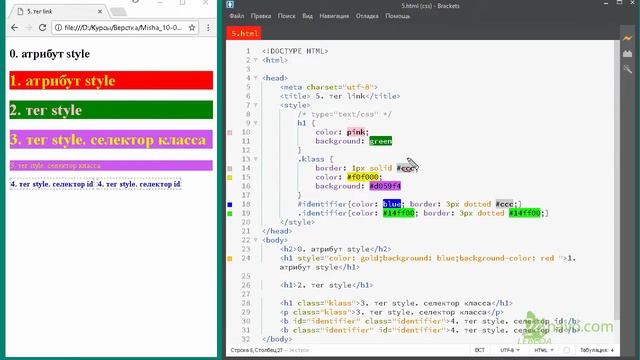
Task: Click gold gutter color marker on line 24
Action: click(230, 258)
